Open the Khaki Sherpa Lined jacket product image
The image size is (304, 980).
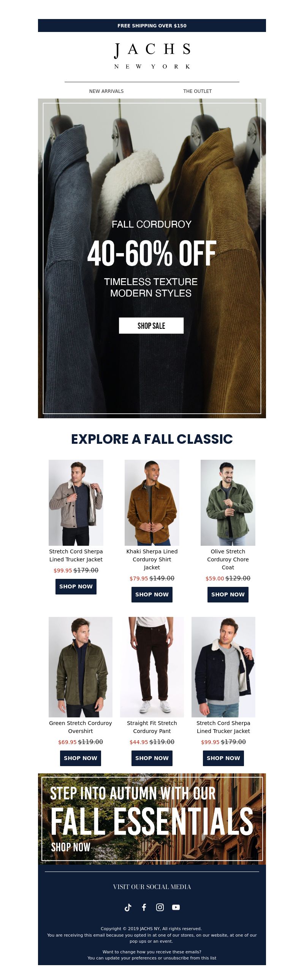[x=152, y=503]
